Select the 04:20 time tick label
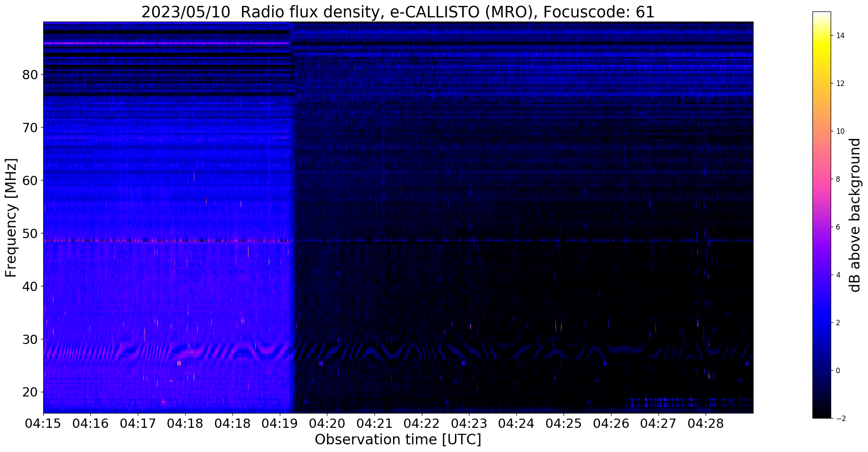The height and width of the screenshot is (452, 868). (x=327, y=423)
